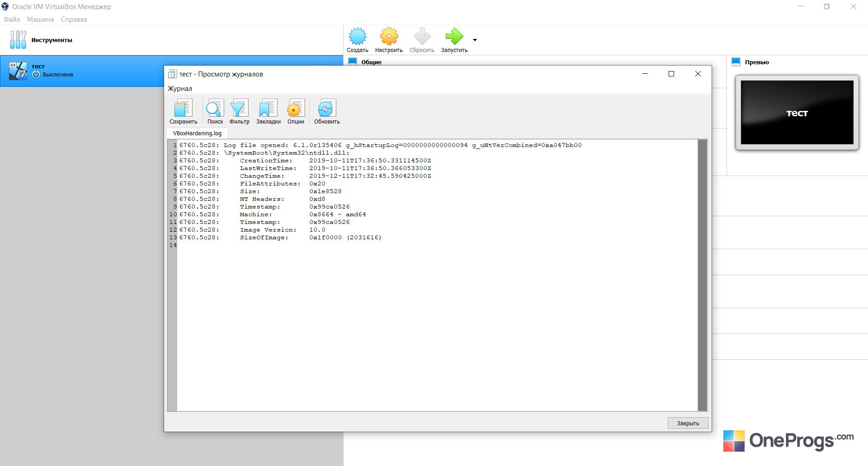868x466 pixels.
Task: Maximize the log viewer dialog window
Action: (671, 74)
